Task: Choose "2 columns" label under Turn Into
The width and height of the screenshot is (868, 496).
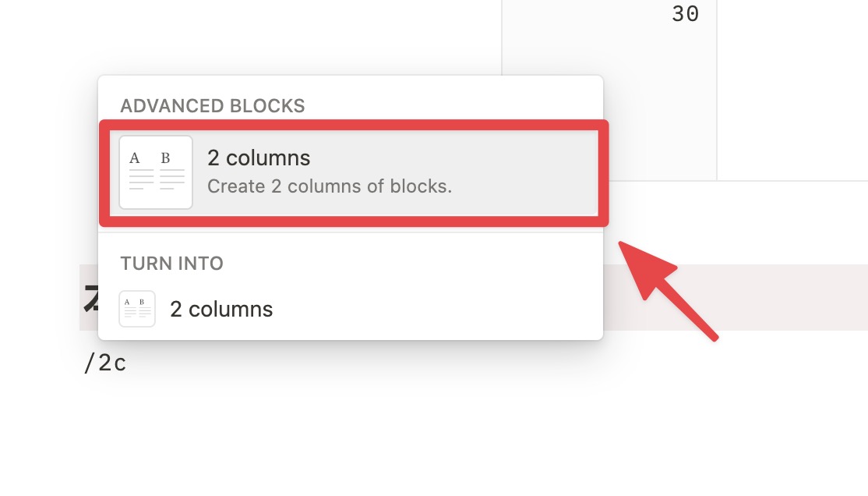Action: pos(221,310)
